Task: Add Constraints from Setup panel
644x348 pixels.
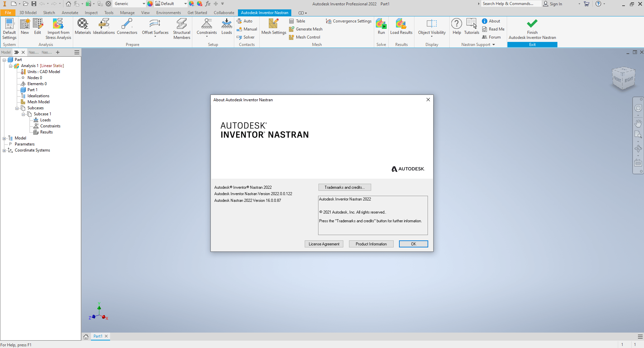Action: 207,27
